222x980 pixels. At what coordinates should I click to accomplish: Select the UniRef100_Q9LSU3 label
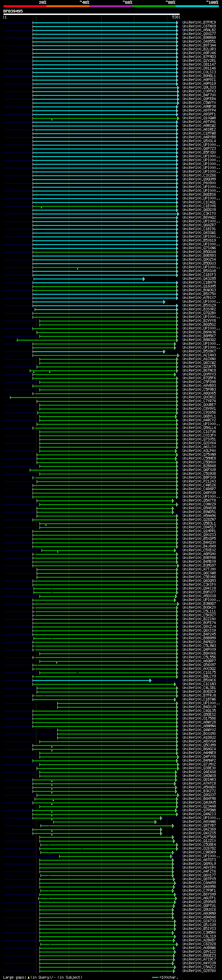point(199,88)
